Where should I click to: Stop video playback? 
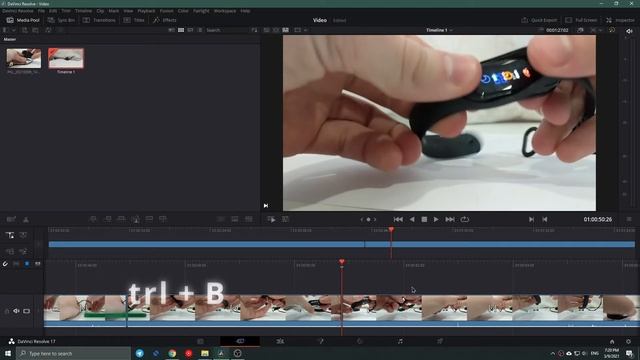[424, 220]
